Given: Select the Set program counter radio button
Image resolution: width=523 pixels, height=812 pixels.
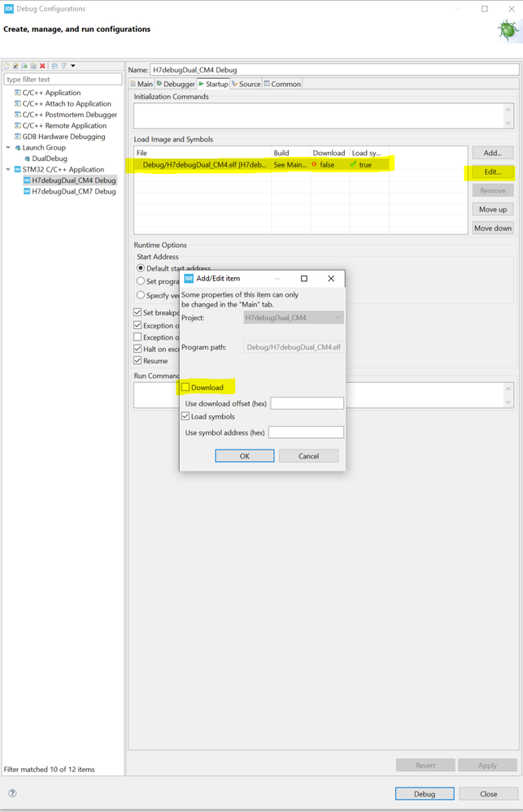Looking at the screenshot, I should click(x=141, y=280).
